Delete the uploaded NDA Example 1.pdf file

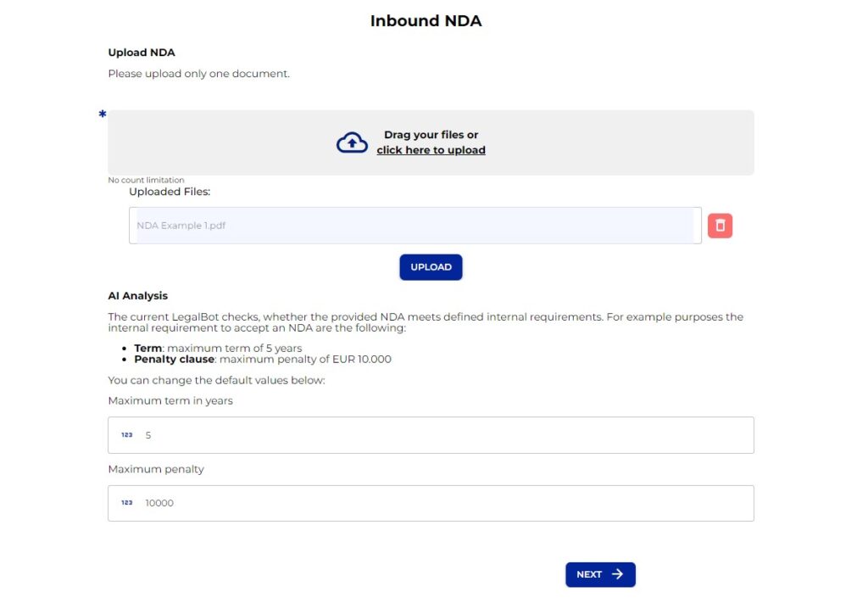pyautogui.click(x=720, y=226)
